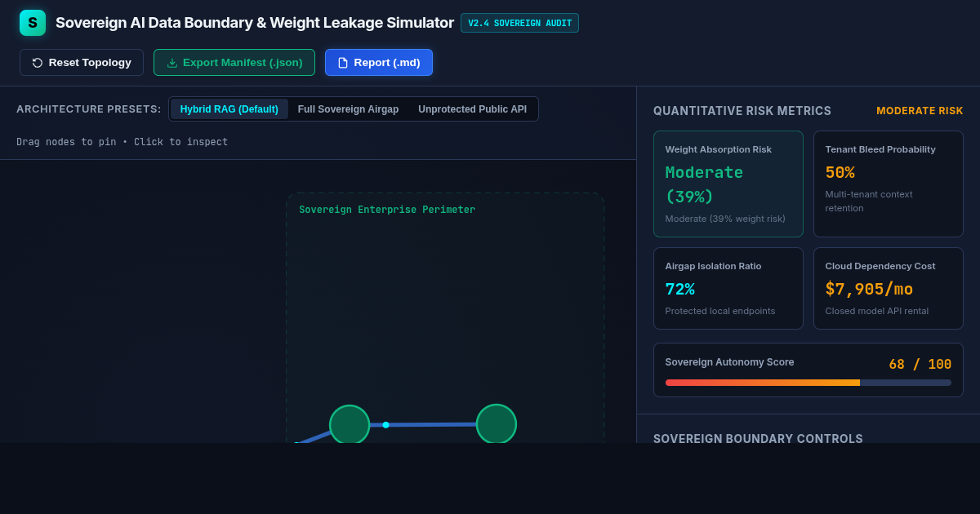This screenshot has height=514, width=980.
Task: Click the 50% tenant bleed value
Action: click(840, 172)
